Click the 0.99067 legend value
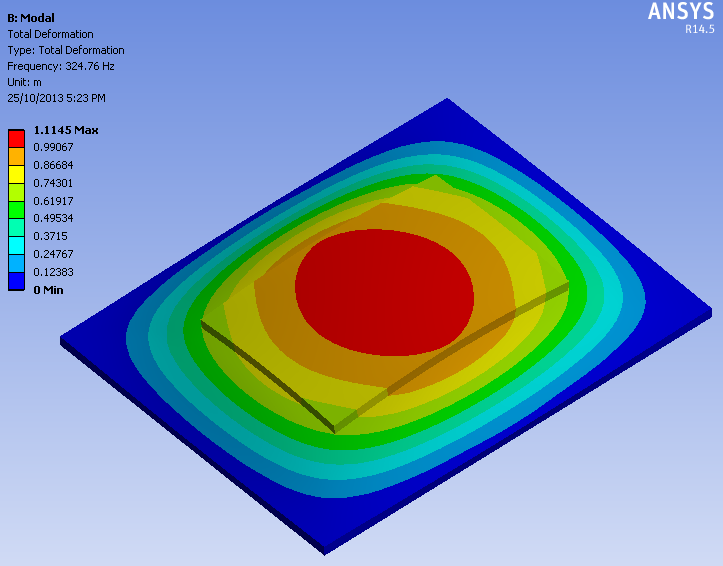Image resolution: width=723 pixels, height=566 pixels. click(x=54, y=147)
